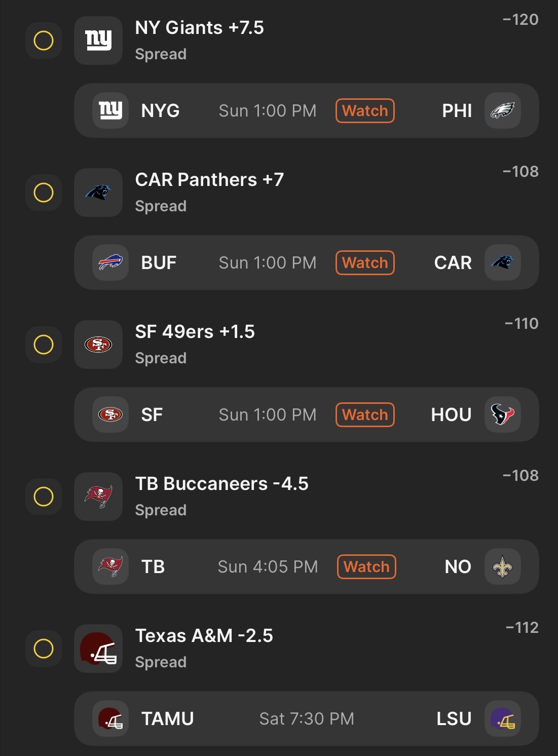Viewport: 558px width, 756px height.
Task: Tap the NY Giants logo beside spread pick
Action: (x=98, y=41)
